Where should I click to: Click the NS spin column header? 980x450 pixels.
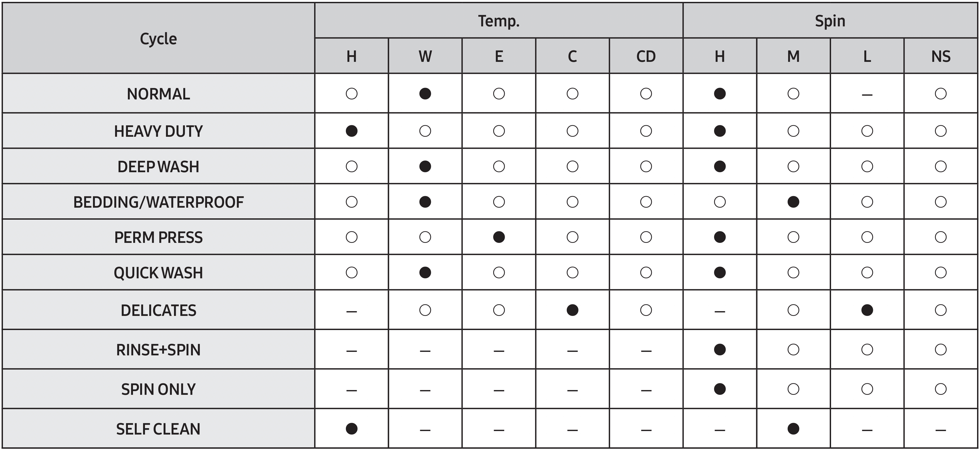pos(941,56)
